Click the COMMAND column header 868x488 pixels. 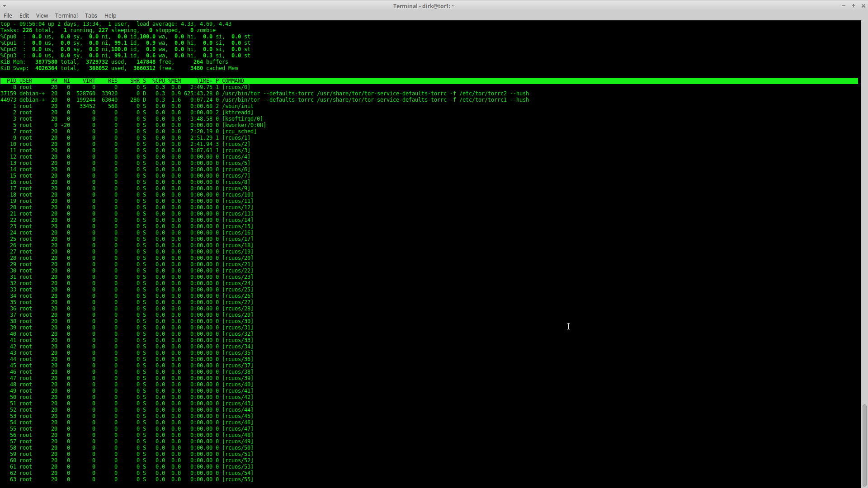233,81
